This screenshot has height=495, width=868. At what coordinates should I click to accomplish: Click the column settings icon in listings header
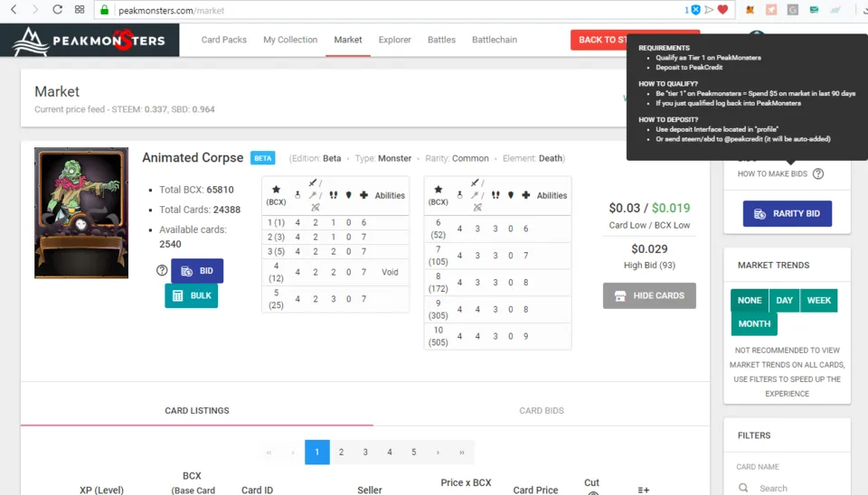pyautogui.click(x=643, y=490)
